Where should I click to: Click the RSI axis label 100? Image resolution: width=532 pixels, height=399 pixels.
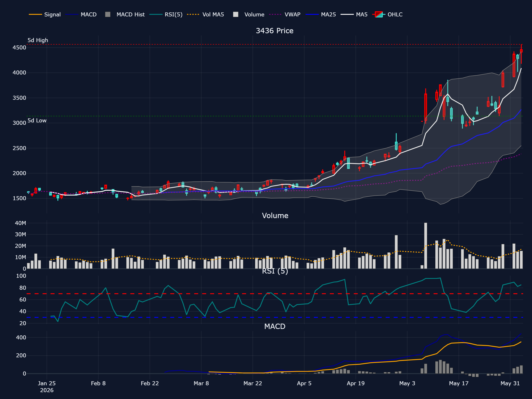[x=21, y=276]
